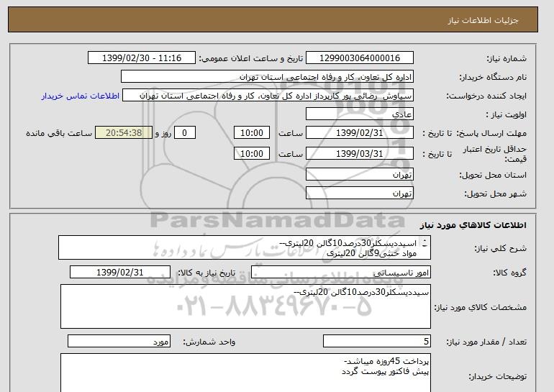This screenshot has height=392, width=554.
Task: Click the general need description text area
Action: tap(245, 247)
